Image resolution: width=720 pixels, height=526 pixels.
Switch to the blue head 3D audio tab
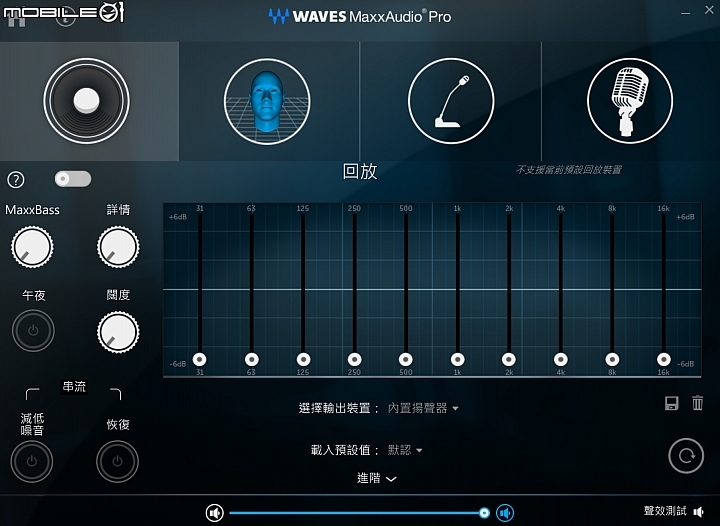tap(267, 101)
